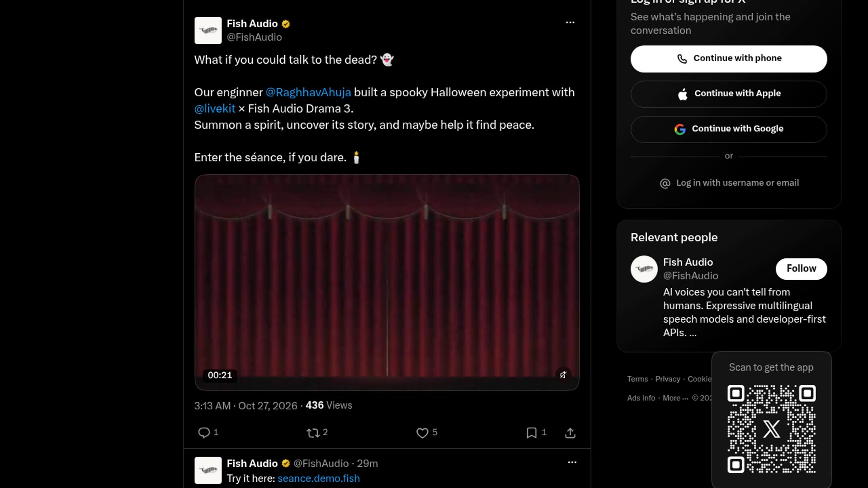This screenshot has width=868, height=488.
Task: Expand the More footer menu
Action: tap(675, 398)
